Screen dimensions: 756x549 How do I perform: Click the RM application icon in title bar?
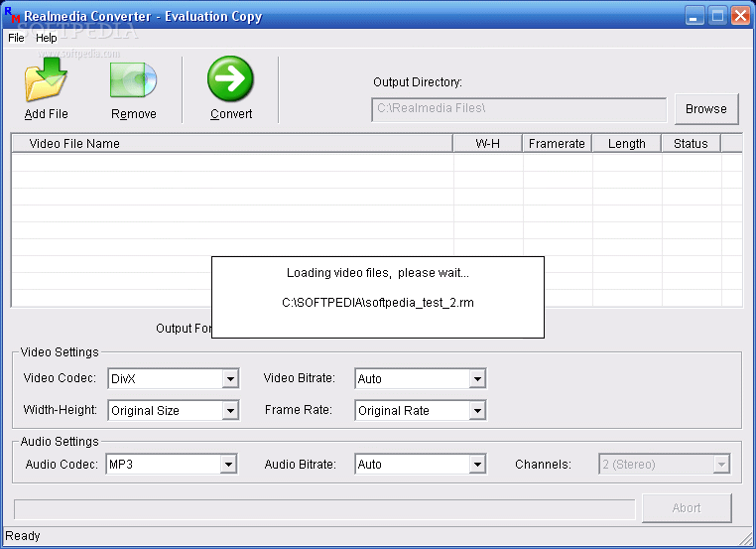12,16
